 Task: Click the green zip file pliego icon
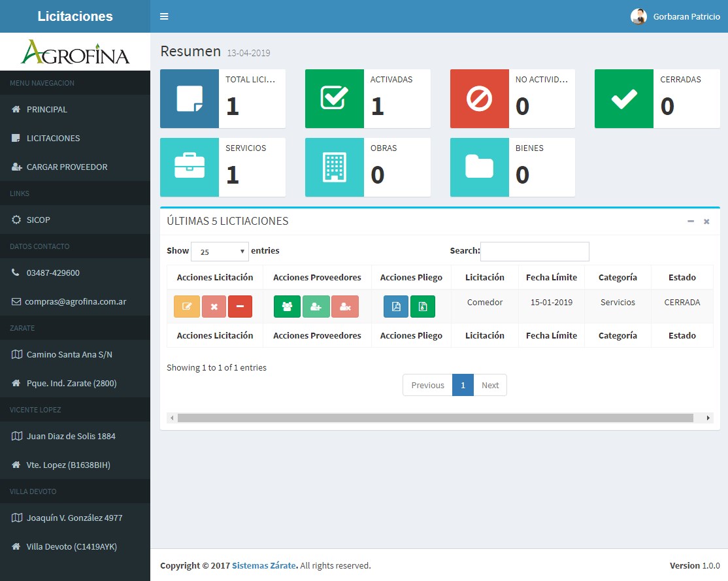point(423,307)
